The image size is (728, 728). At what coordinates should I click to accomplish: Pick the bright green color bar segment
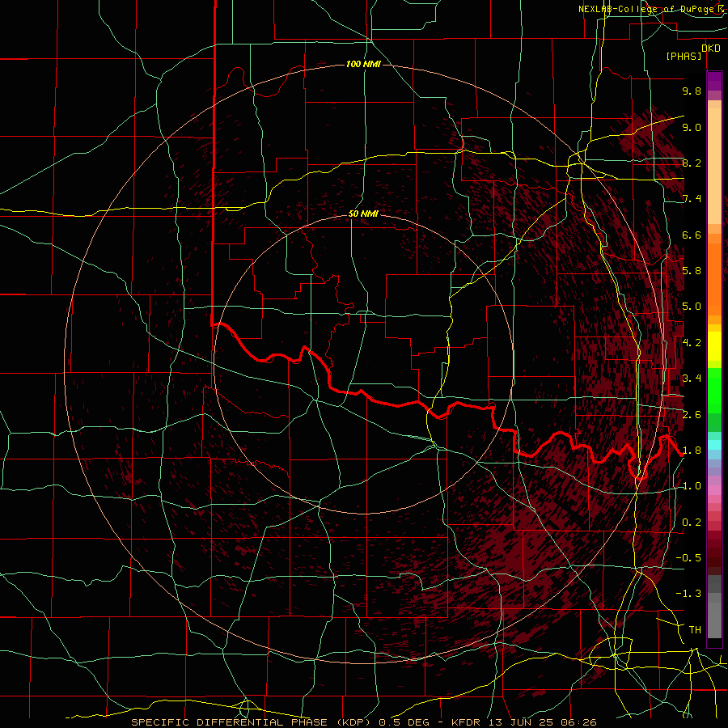(x=714, y=390)
